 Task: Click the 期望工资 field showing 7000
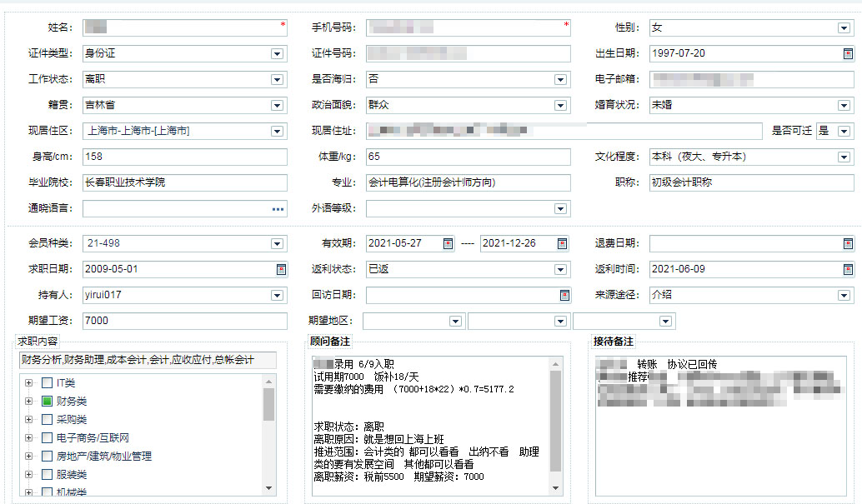185,321
